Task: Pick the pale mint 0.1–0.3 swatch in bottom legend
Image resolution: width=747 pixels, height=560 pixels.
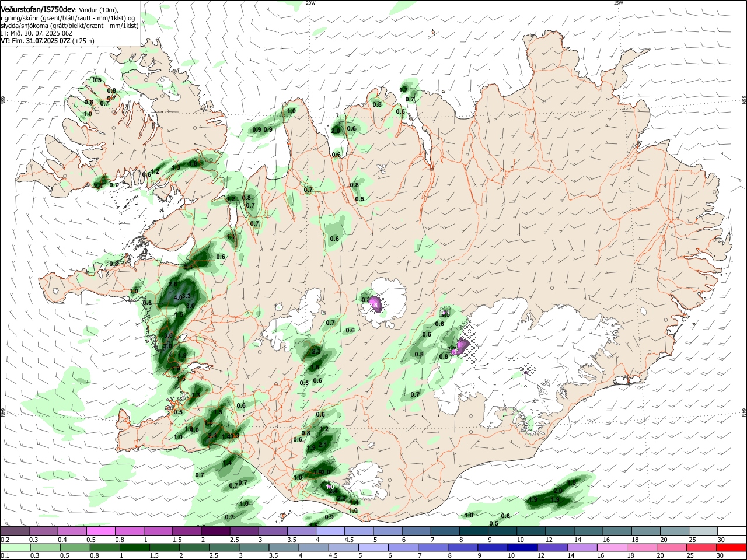Action: click(x=15, y=548)
